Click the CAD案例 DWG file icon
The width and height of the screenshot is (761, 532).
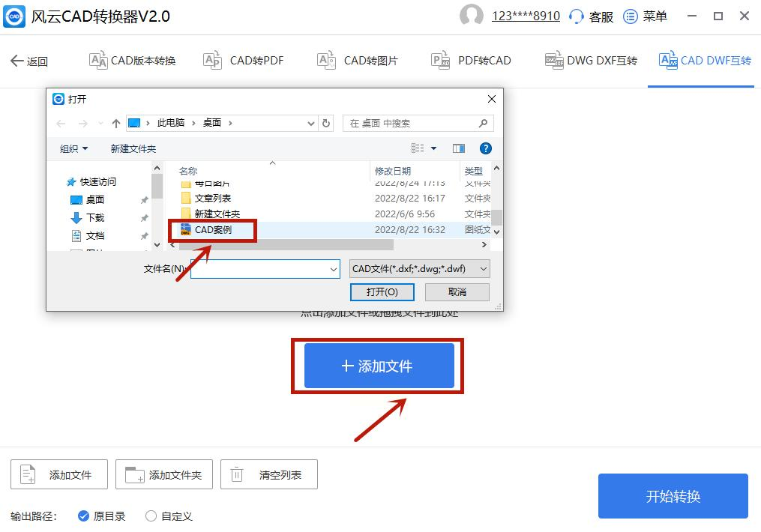point(185,229)
